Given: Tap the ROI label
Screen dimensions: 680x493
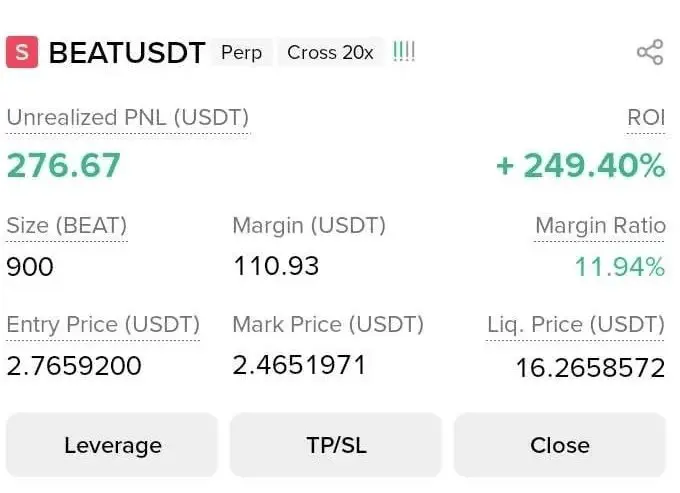Looking at the screenshot, I should [646, 117].
